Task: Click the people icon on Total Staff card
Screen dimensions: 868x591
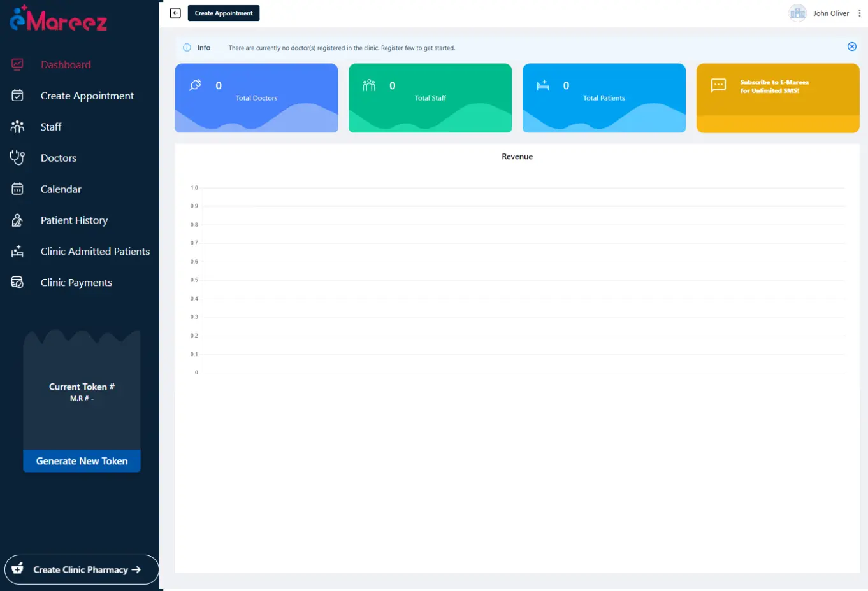Action: [x=369, y=85]
